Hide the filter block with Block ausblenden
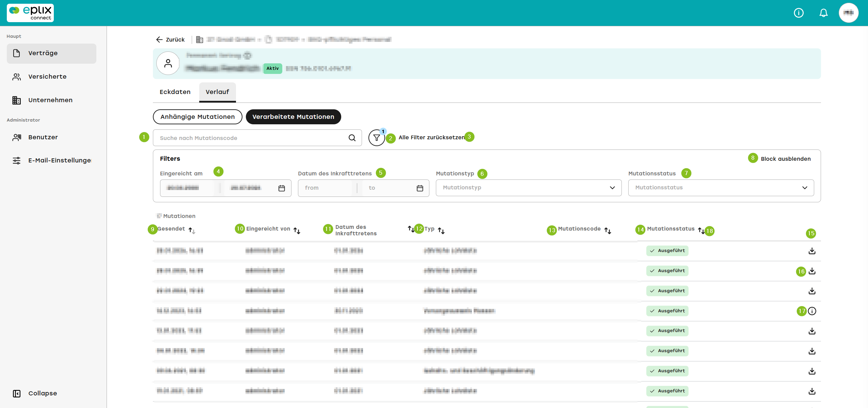Image resolution: width=868 pixels, height=408 pixels. pyautogui.click(x=786, y=159)
